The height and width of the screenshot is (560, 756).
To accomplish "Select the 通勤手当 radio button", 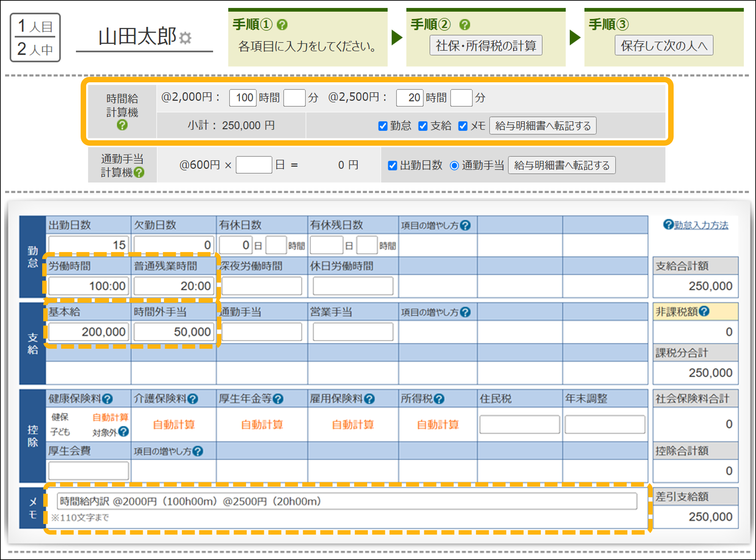I will click(x=454, y=166).
